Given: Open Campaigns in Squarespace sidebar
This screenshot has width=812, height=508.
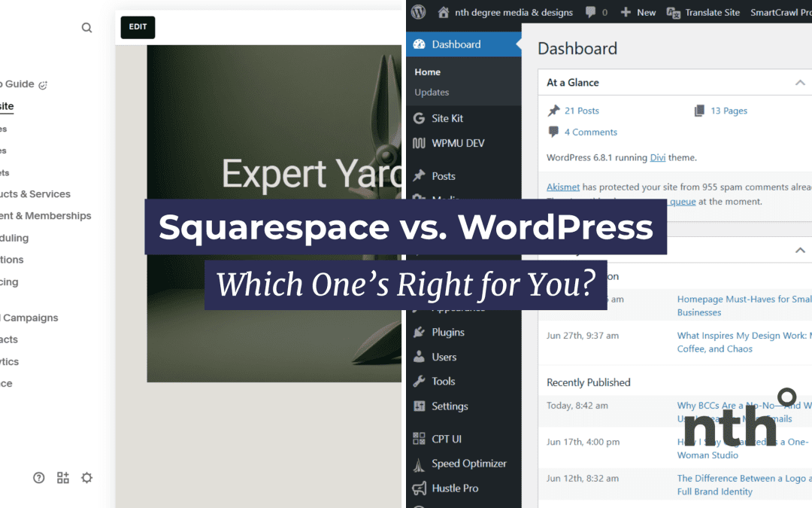Looking at the screenshot, I should pos(29,318).
